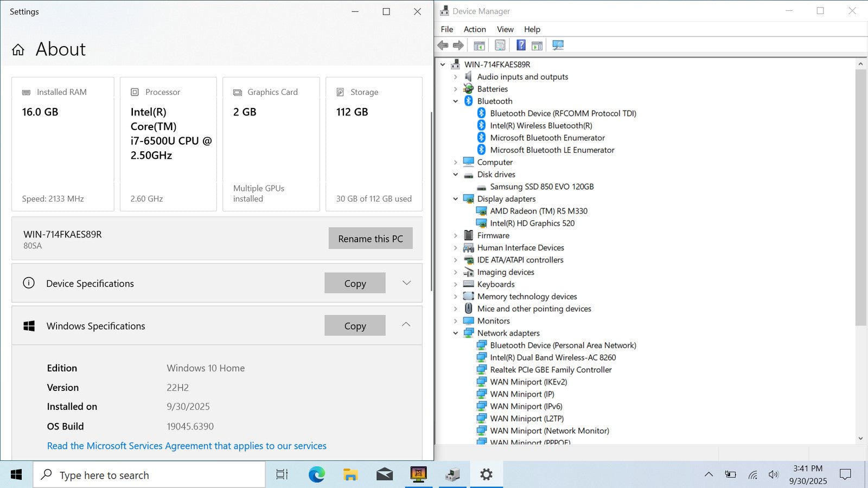
Task: Select Bluetooth Device (RFCOMM Protocol TDI)
Action: 563,113
